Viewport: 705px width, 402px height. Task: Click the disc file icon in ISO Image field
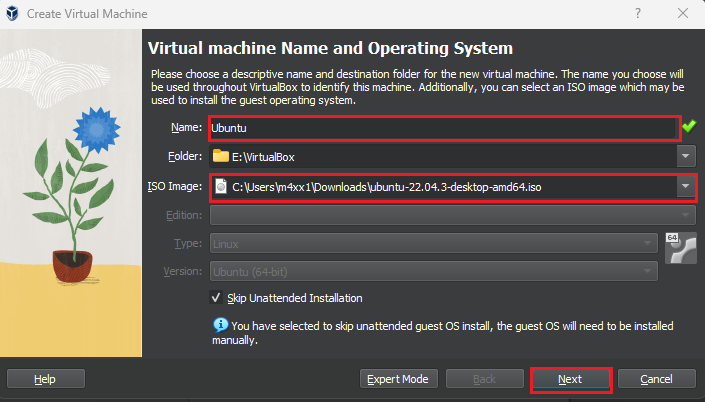click(221, 186)
